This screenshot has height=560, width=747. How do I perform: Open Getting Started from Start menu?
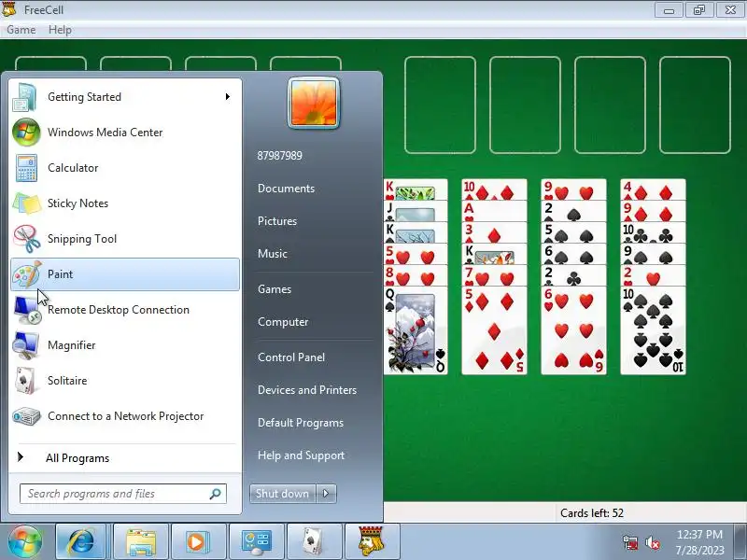point(125,97)
